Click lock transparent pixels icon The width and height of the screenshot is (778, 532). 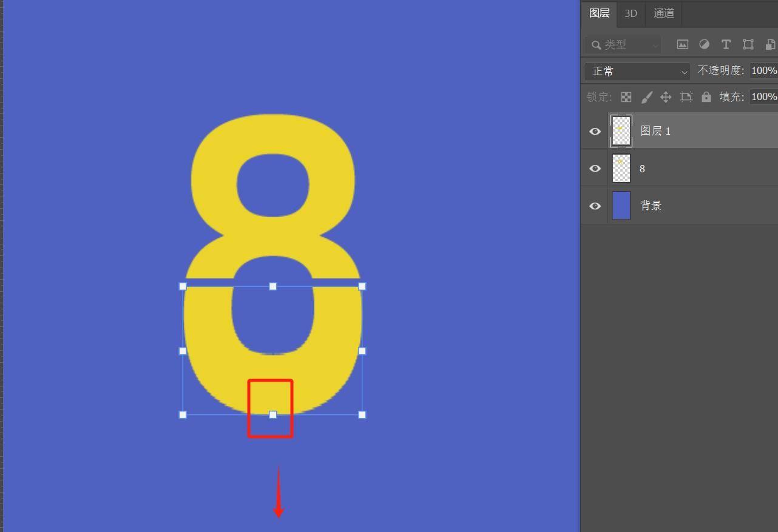click(626, 97)
